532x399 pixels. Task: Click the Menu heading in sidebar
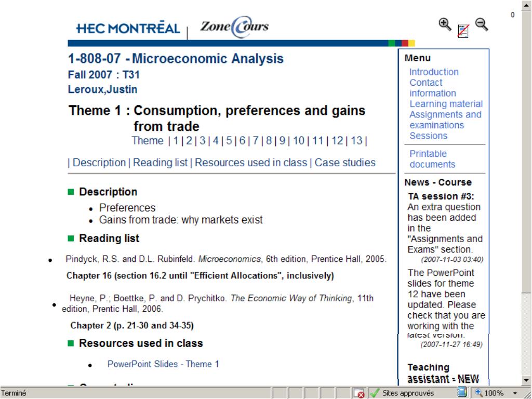coord(418,58)
